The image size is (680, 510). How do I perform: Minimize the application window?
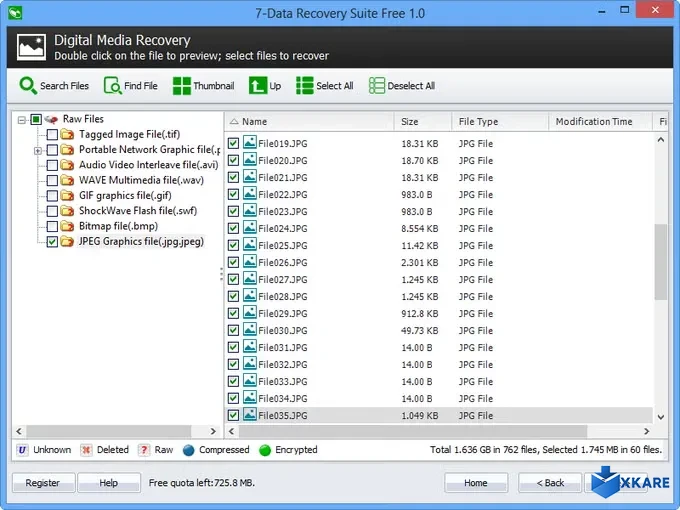pyautogui.click(x=602, y=11)
